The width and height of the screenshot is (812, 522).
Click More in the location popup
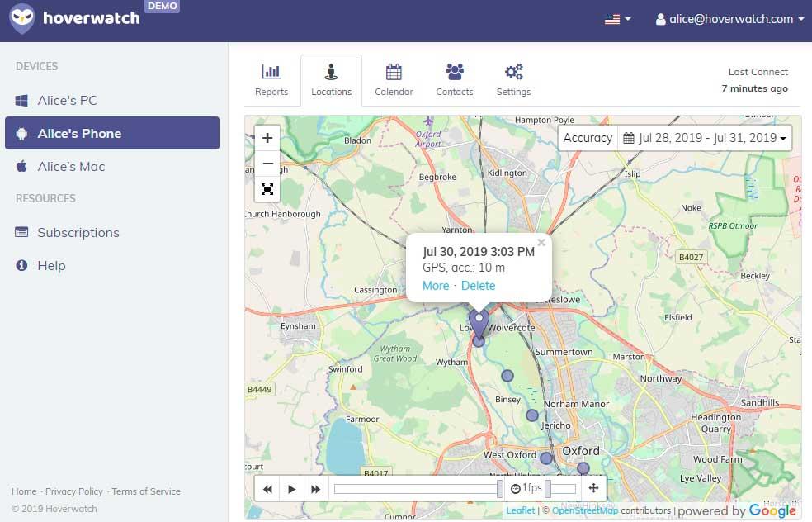pyautogui.click(x=436, y=286)
